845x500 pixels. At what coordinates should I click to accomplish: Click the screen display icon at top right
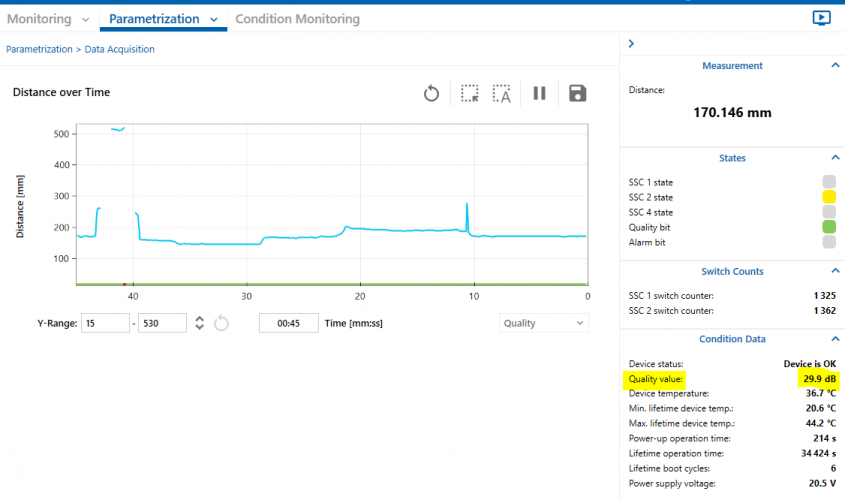(x=822, y=18)
